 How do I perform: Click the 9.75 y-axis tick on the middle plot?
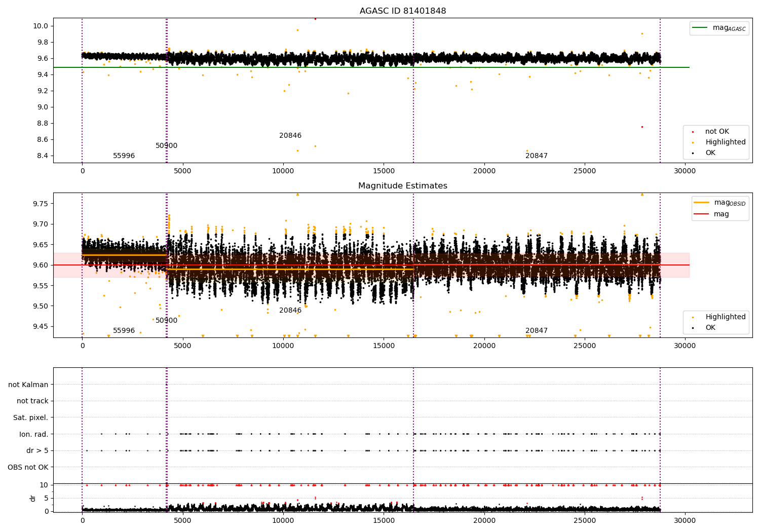click(x=41, y=204)
